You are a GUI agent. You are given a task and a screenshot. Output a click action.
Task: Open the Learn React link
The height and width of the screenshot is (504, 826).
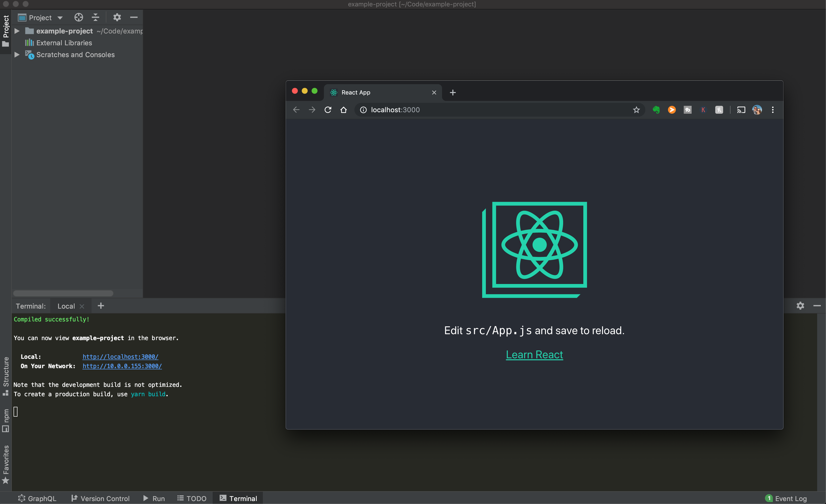[x=534, y=355]
